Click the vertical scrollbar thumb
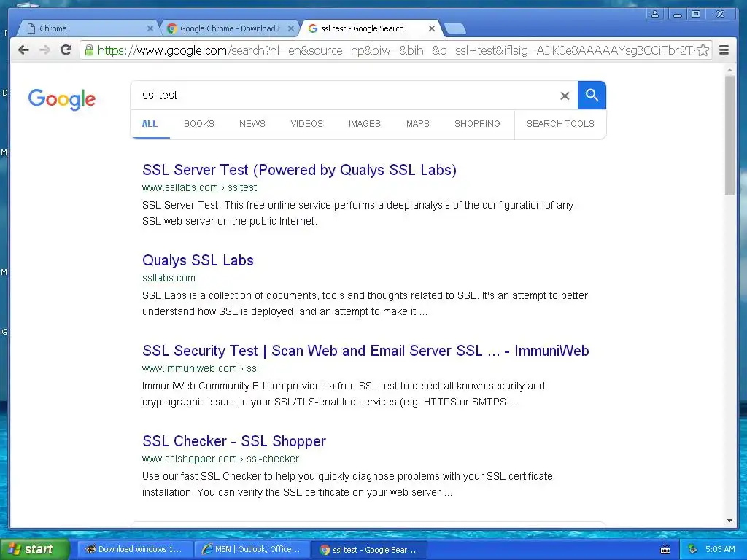 pyautogui.click(x=729, y=135)
